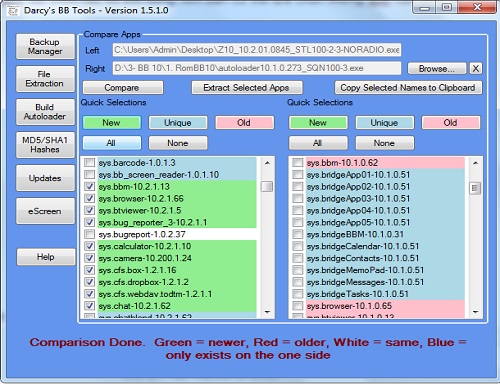The width and height of the screenshot is (500, 384).
Task: Check the sys.barcode-1.0.1.3 checkbox
Action: (x=89, y=163)
